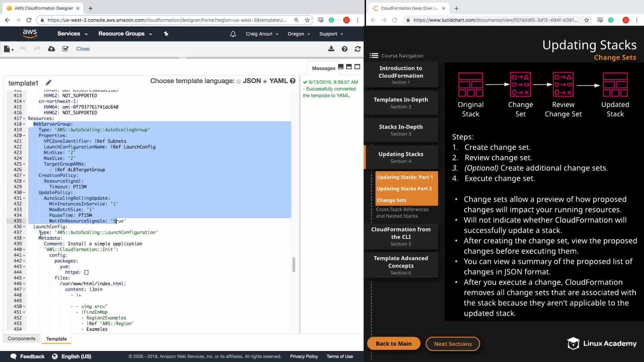644x362 pixels.
Task: Open the Cross-Stack References and Nested Stacks lesson
Action: pos(402,213)
